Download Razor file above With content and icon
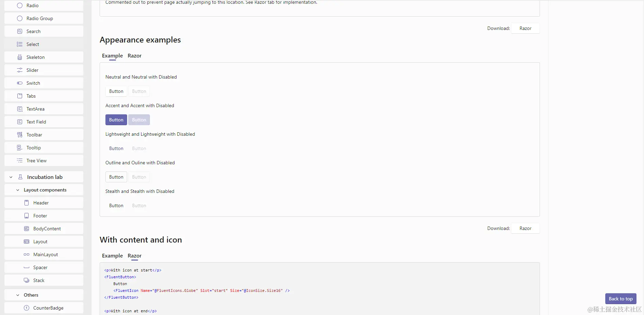 coord(525,228)
